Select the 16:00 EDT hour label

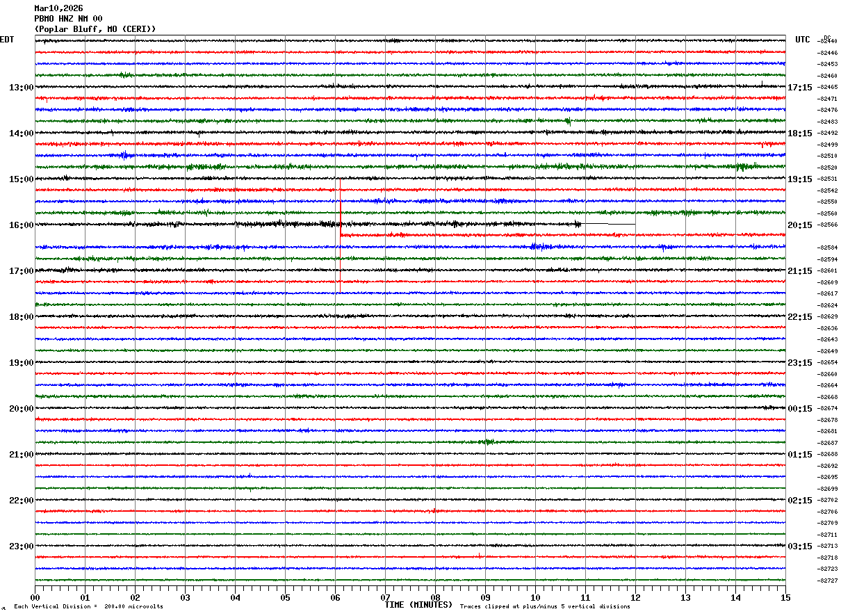click(22, 225)
